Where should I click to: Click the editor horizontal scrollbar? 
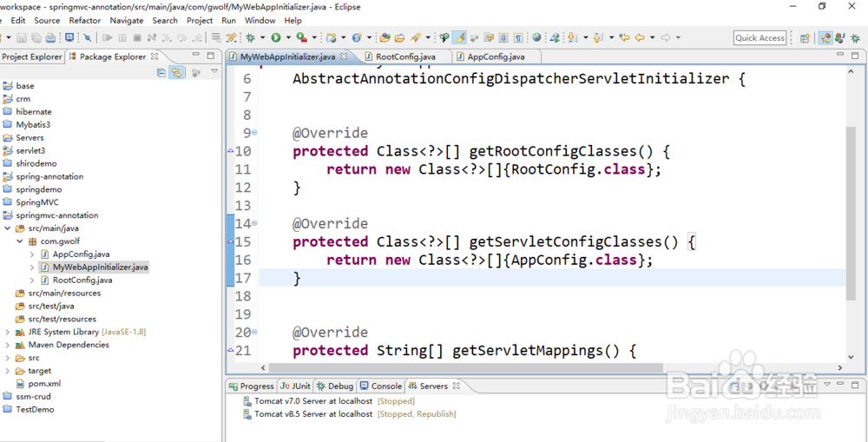(x=464, y=368)
